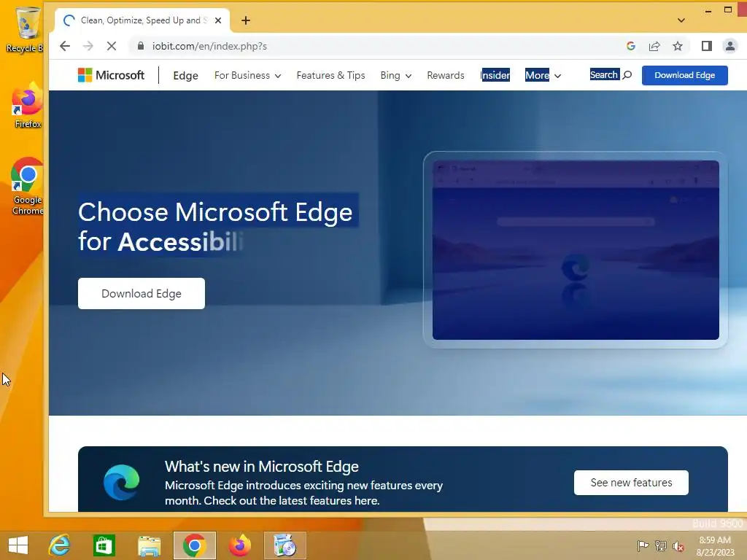Open the Insider menu item
Screen dimensions: 747x560
(495, 75)
